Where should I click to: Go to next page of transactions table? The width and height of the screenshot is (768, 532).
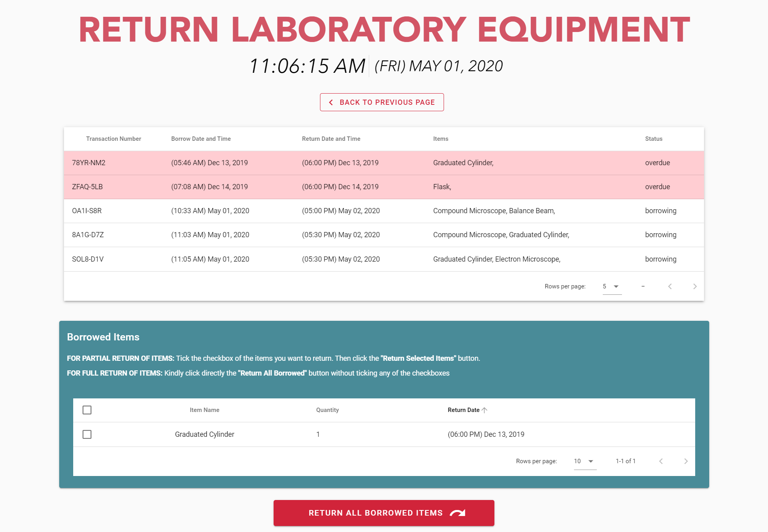(695, 286)
